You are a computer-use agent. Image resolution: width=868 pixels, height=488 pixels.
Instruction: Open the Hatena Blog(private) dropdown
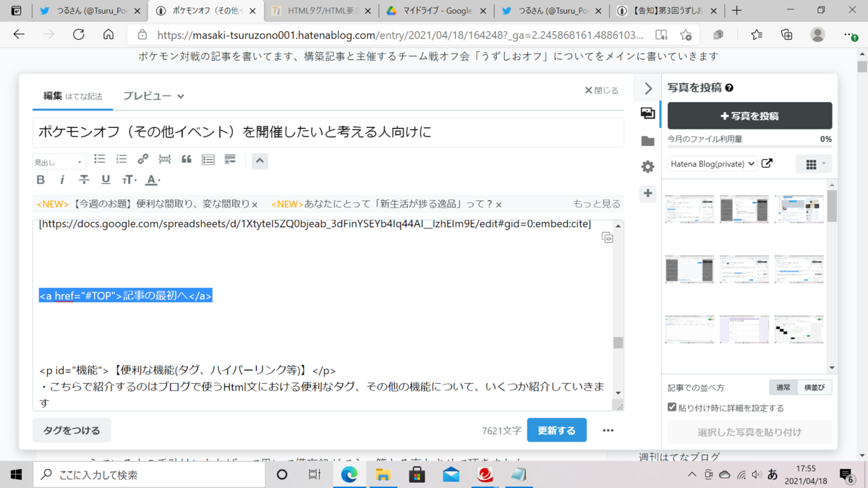point(712,163)
